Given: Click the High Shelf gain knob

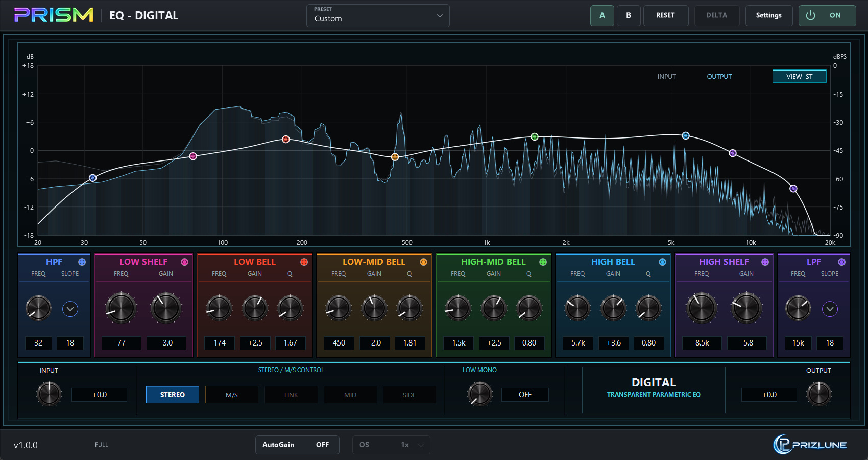Looking at the screenshot, I should [x=746, y=308].
